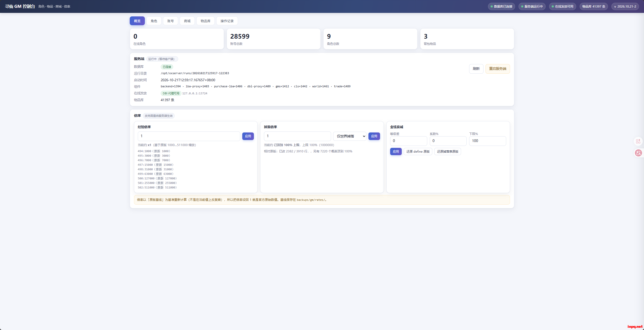Click the 角色总数 stat card
This screenshot has height=330, width=644.
point(370,39)
